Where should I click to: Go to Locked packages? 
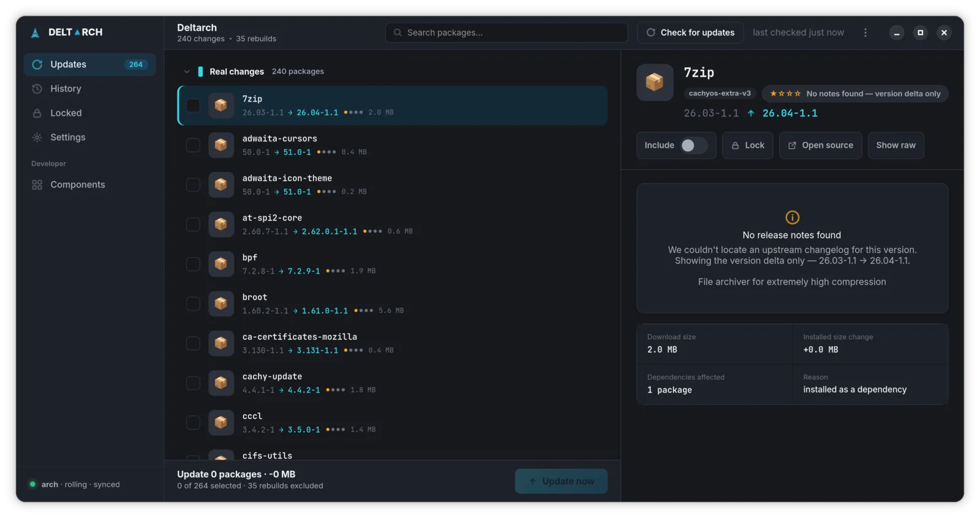90,113
